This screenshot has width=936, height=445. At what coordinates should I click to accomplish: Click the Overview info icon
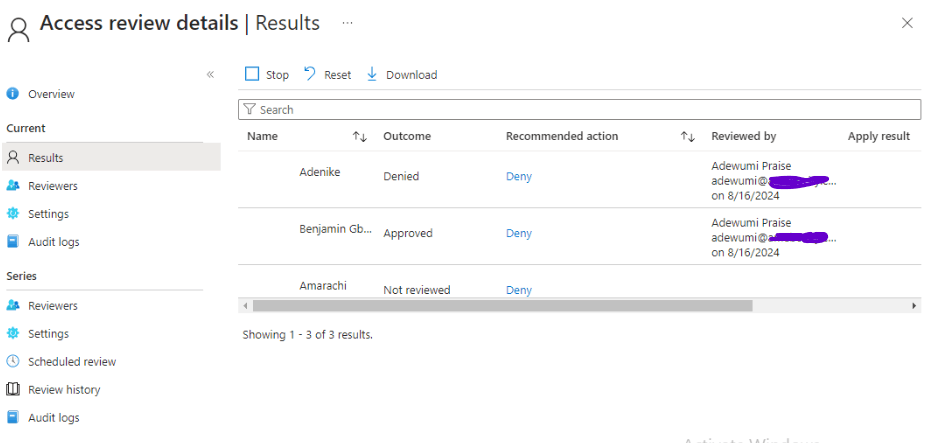pos(13,94)
